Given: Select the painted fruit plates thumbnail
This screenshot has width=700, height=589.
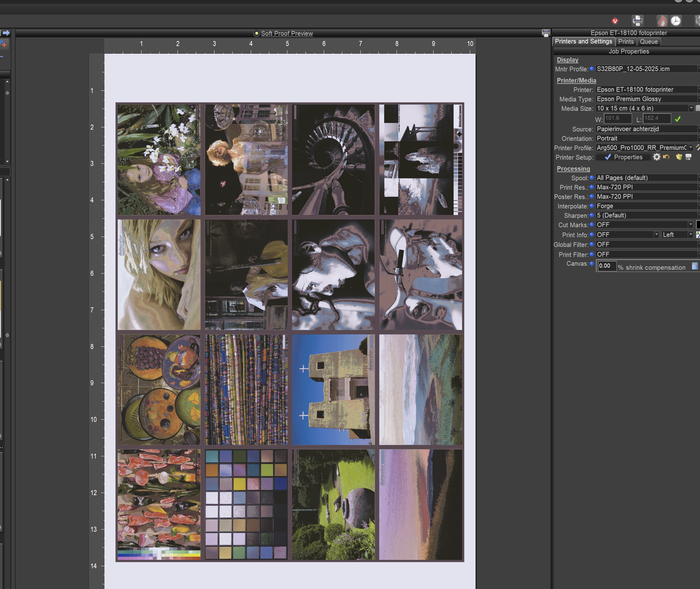Looking at the screenshot, I should [x=159, y=389].
